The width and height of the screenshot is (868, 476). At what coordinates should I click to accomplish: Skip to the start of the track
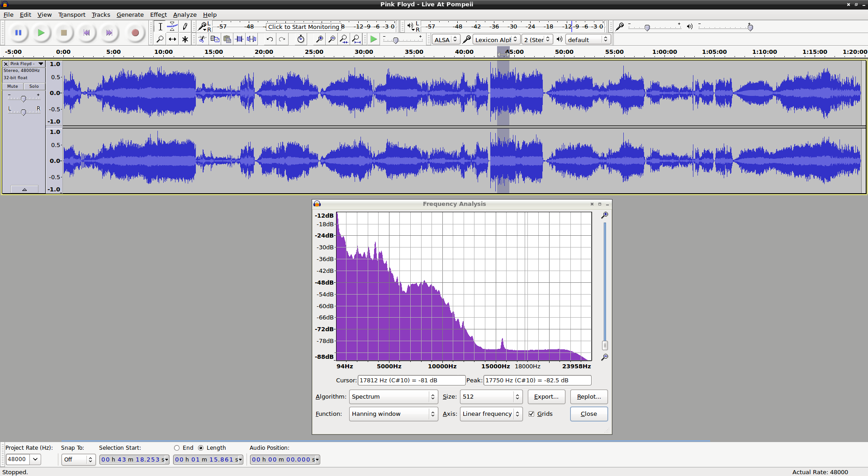tap(86, 33)
